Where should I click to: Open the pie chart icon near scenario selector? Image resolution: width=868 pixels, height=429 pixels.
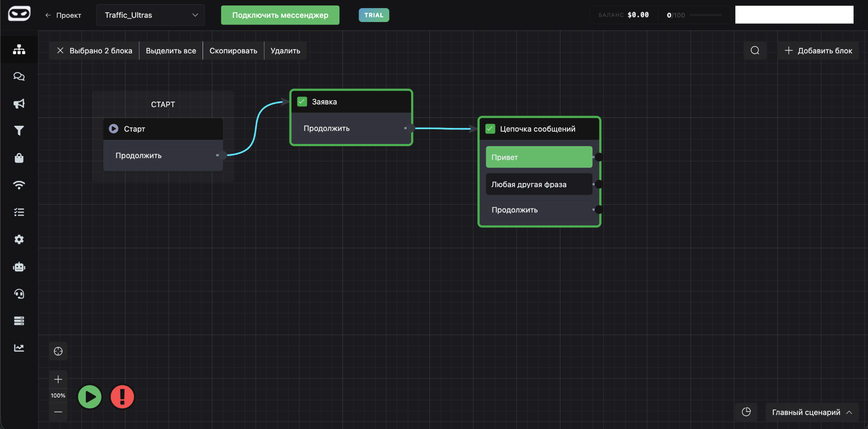tap(746, 412)
